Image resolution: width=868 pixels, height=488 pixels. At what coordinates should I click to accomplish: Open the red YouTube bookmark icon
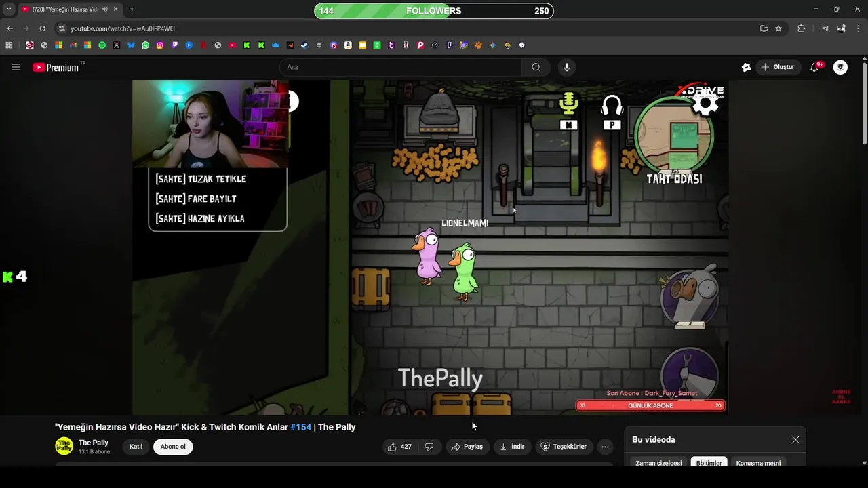tap(232, 45)
